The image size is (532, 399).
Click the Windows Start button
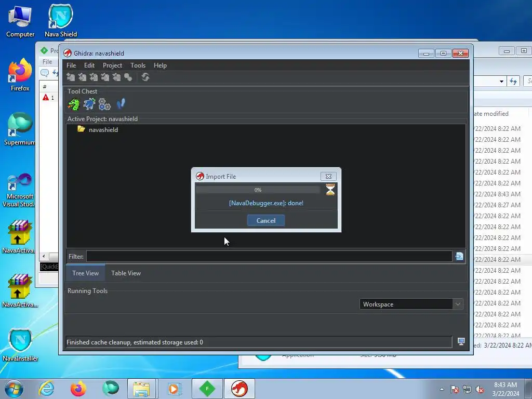[14, 389]
